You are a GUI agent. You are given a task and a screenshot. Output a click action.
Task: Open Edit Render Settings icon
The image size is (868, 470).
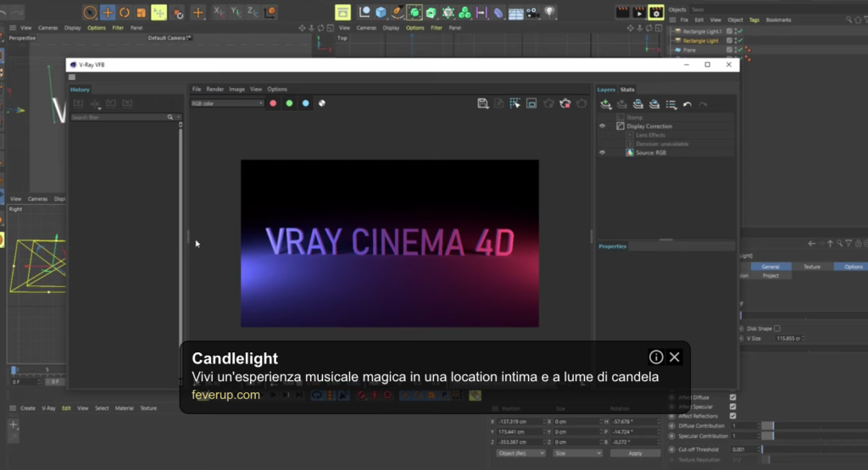tap(656, 12)
